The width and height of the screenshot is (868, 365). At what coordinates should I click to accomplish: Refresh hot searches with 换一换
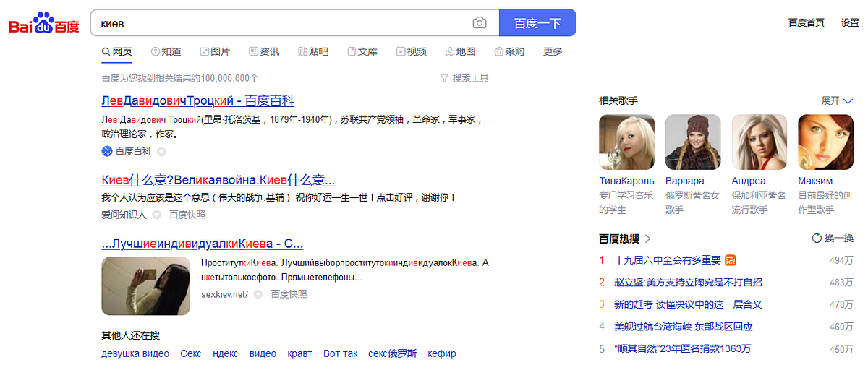click(833, 238)
